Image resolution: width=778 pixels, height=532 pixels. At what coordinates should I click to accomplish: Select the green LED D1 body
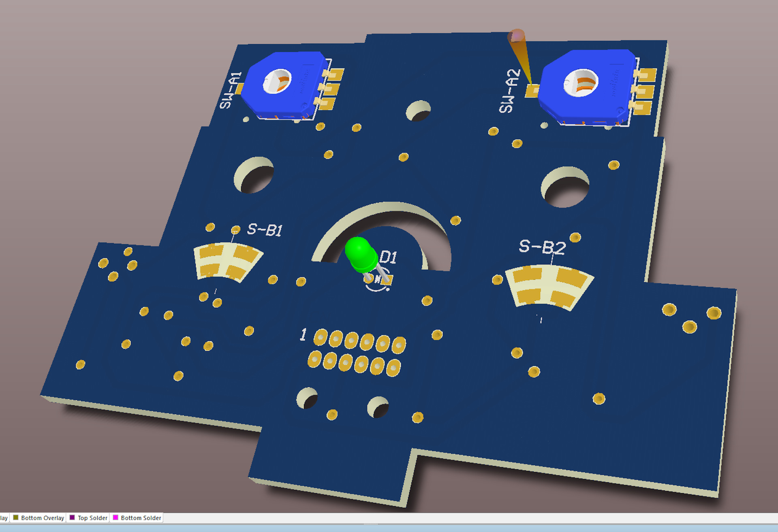tap(359, 253)
